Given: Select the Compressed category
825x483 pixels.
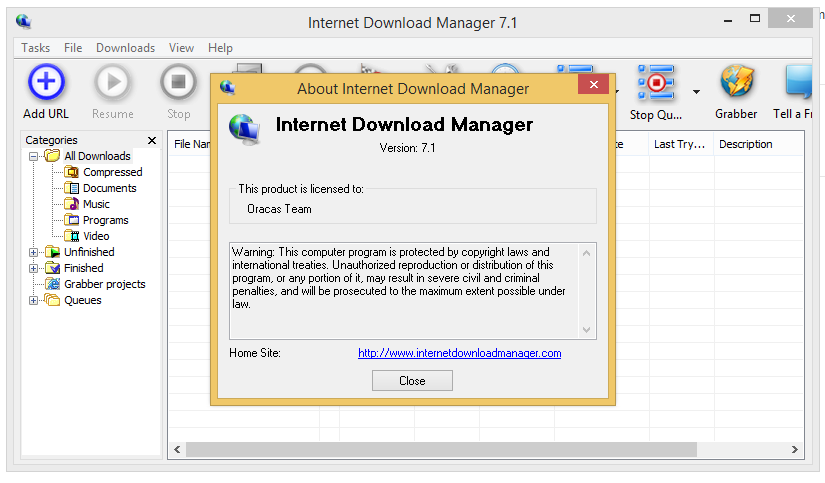Looking at the screenshot, I should pyautogui.click(x=113, y=172).
